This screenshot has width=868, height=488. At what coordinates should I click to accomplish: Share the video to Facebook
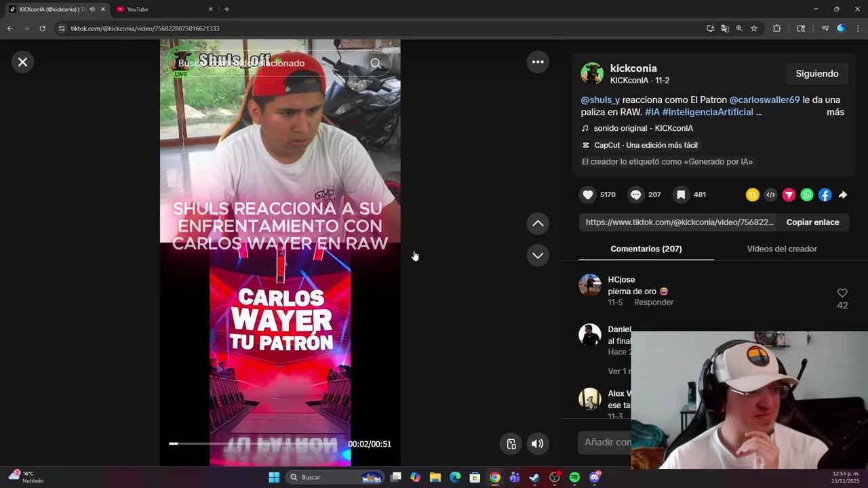click(x=825, y=195)
